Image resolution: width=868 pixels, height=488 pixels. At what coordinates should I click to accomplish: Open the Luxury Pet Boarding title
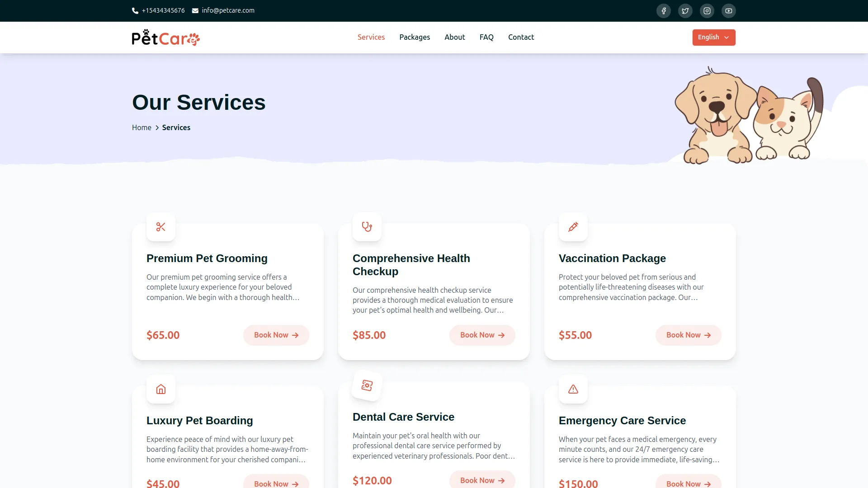[x=200, y=421]
